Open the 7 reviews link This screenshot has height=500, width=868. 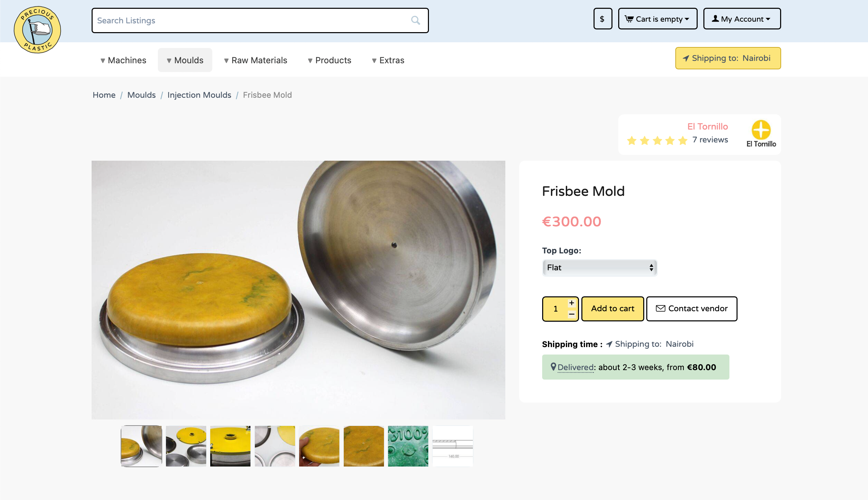(710, 140)
